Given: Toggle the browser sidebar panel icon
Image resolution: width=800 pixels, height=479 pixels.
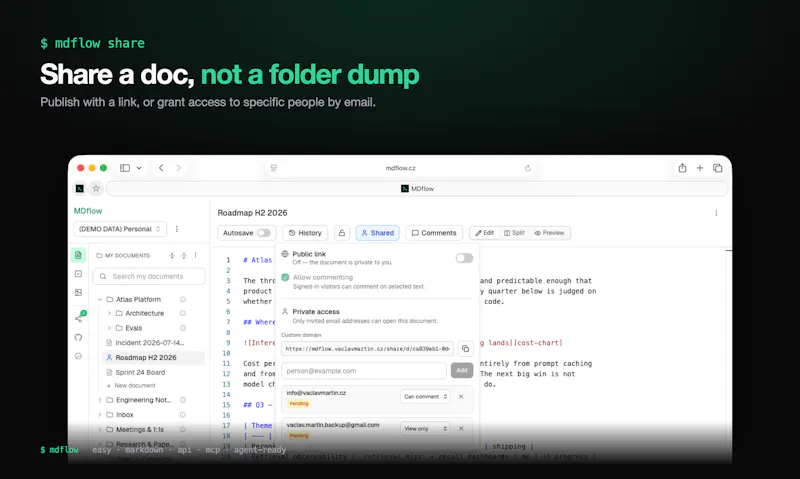Looking at the screenshot, I should 125,168.
